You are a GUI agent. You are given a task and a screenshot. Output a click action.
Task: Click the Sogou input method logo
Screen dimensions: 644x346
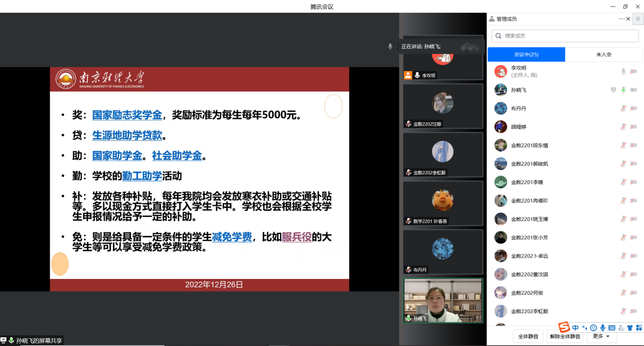564,327
